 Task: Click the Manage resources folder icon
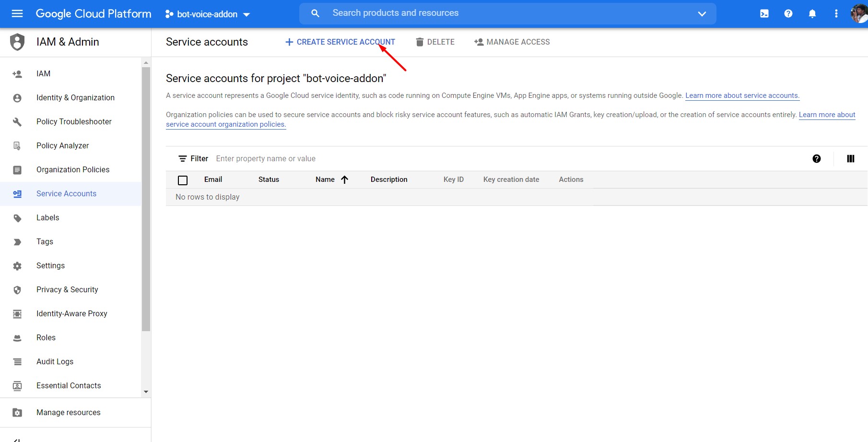(17, 413)
